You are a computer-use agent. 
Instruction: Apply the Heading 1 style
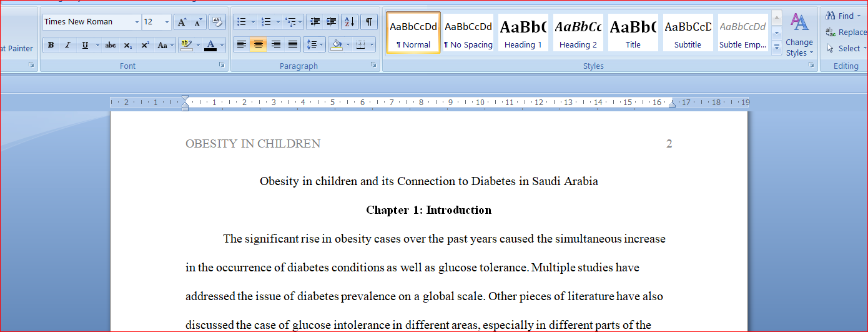click(x=523, y=33)
